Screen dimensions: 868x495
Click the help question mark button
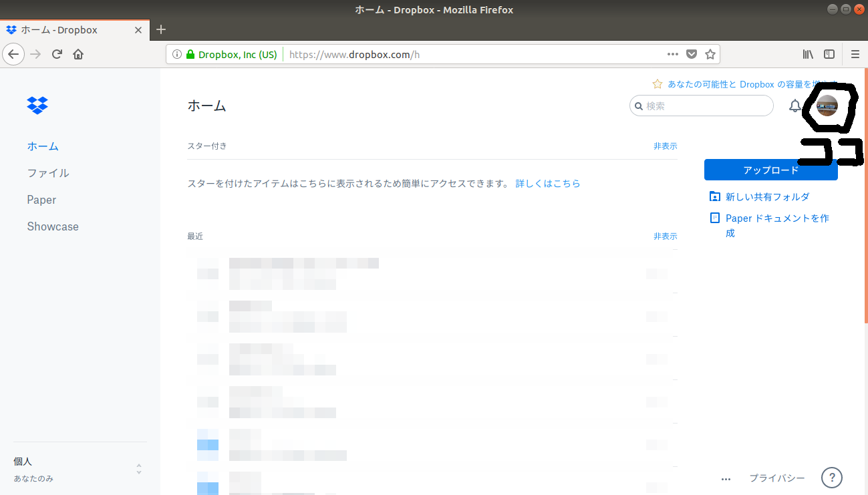[x=831, y=478]
